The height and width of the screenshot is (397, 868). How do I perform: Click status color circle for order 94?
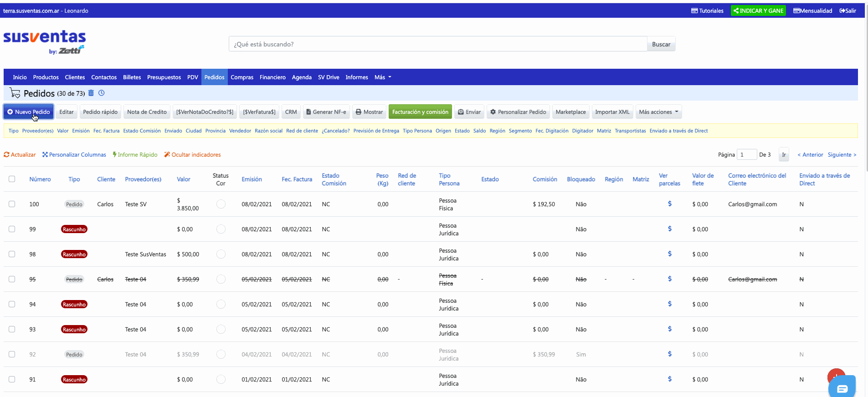tap(221, 304)
